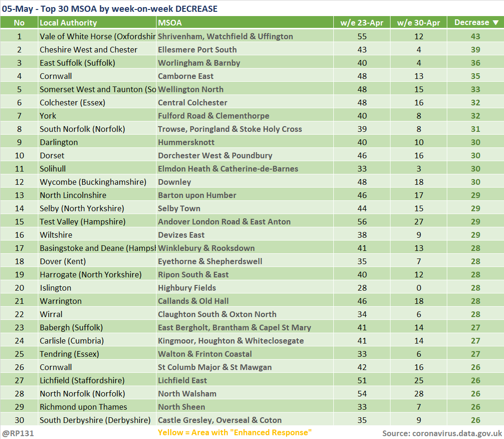The width and height of the screenshot is (504, 439).
Task: Select cell 'Somerset West and Taunton (So'
Action: pyautogui.click(x=97, y=89)
